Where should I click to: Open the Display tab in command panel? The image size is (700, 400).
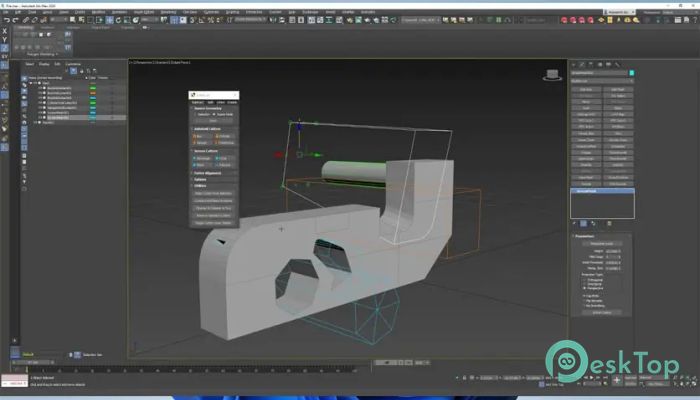pyautogui.click(x=608, y=65)
